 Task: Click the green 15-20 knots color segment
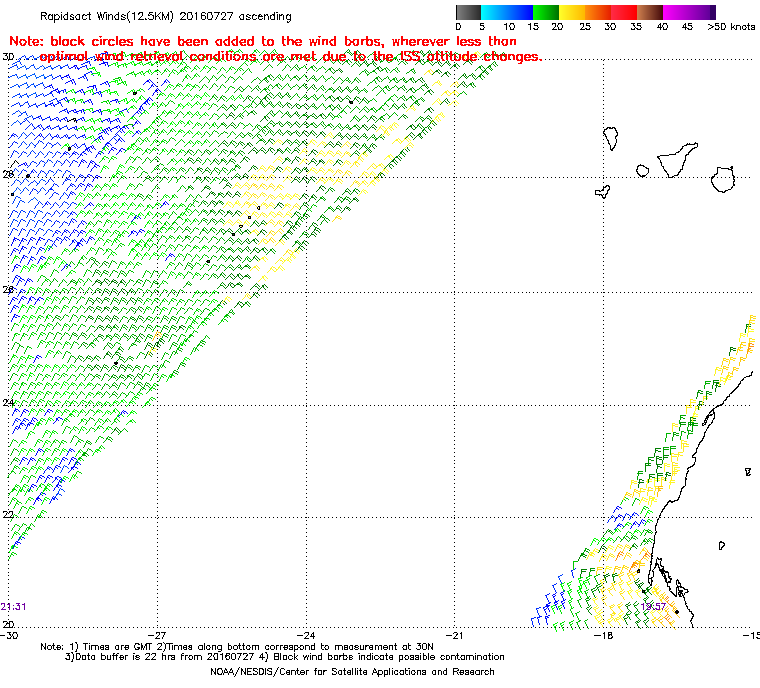click(x=546, y=12)
